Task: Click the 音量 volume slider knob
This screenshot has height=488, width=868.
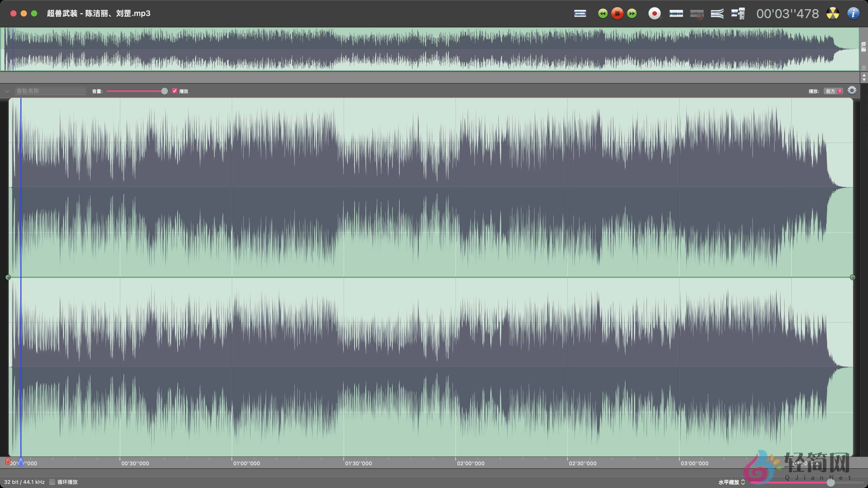Action: click(x=165, y=91)
